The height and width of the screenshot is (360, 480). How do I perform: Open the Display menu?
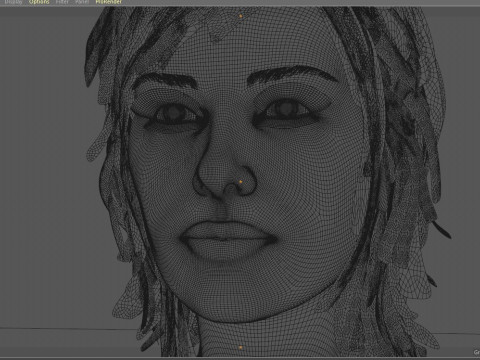(13, 2)
